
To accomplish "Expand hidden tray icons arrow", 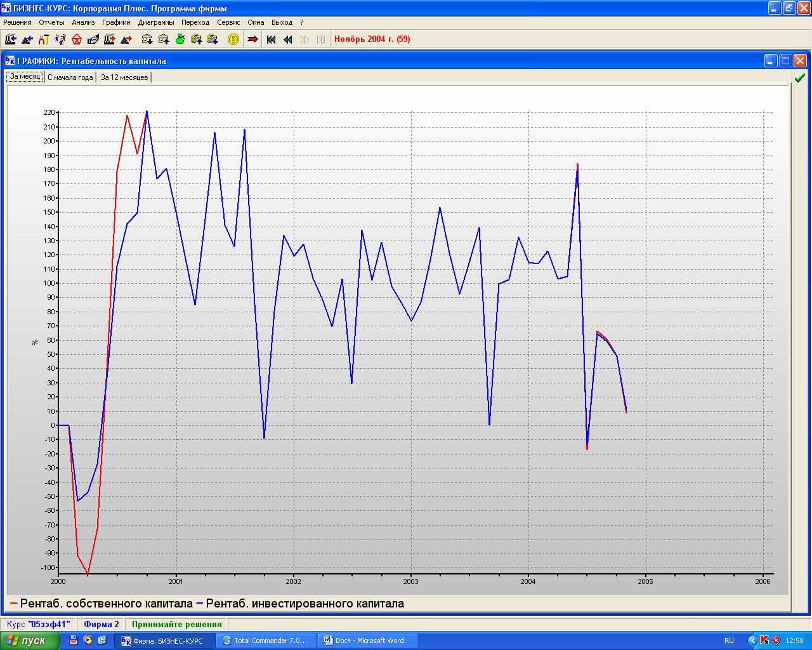I will 752,640.
